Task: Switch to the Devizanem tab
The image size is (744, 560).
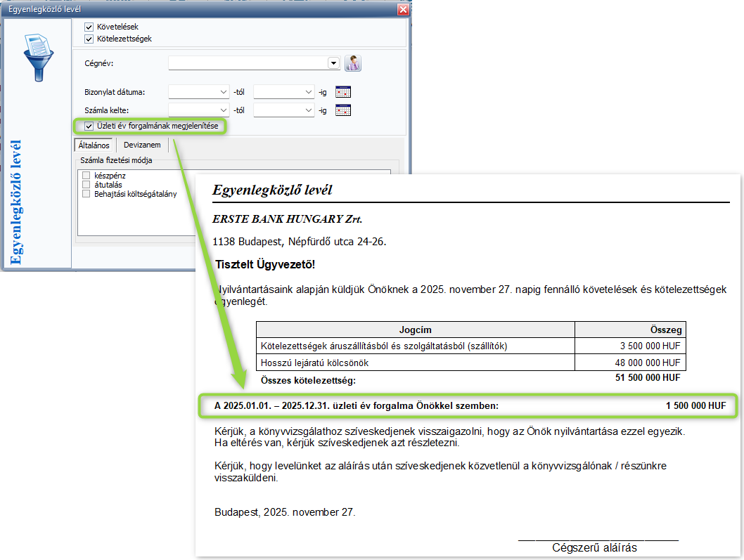Action: point(142,145)
